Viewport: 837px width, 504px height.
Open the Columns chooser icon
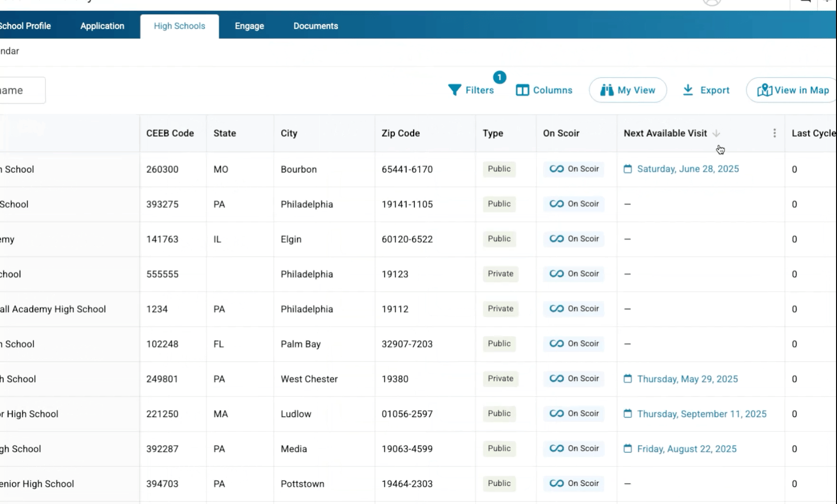pos(522,90)
